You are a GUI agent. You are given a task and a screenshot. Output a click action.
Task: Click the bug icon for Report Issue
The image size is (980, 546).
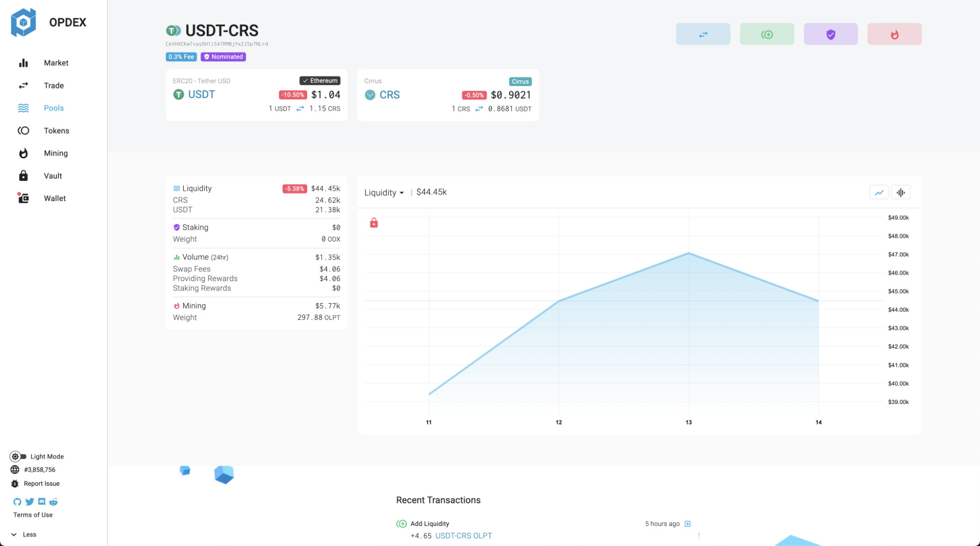(15, 483)
